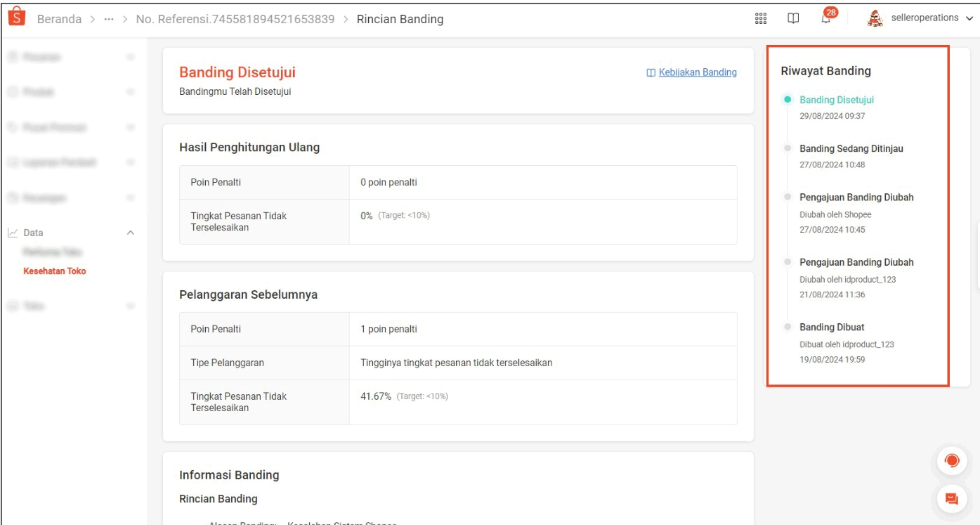Expand the selleroperations account dropdown arrow

click(x=969, y=18)
